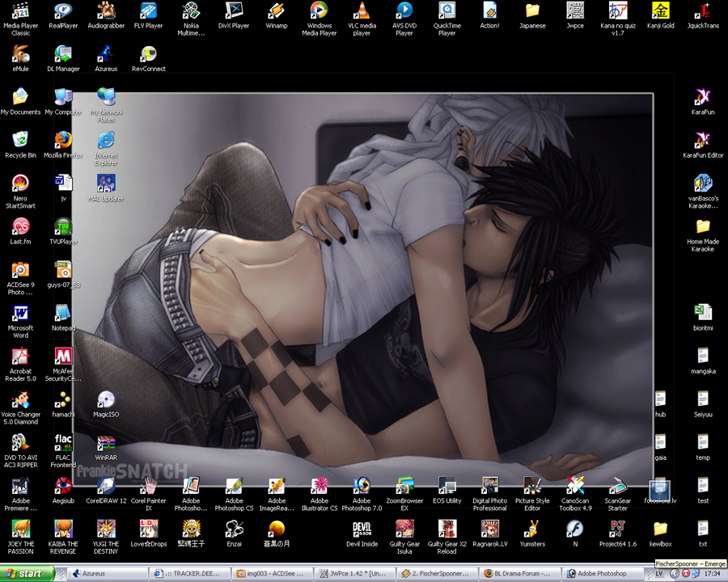Open Adobe Illustrator CS shortcut

pos(319,494)
